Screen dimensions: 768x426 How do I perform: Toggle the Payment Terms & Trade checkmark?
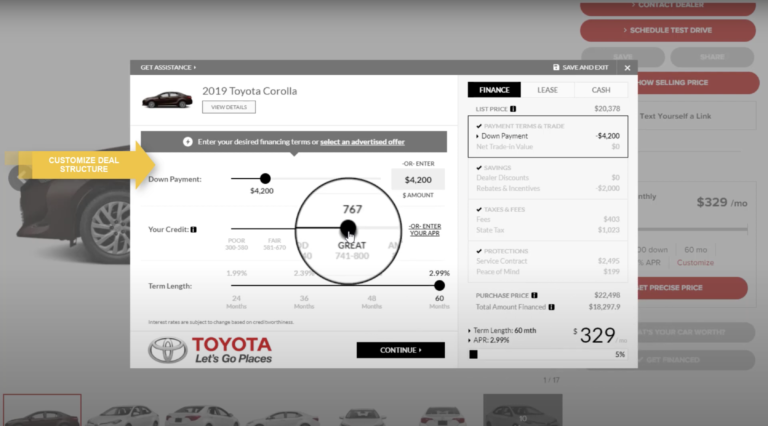pyautogui.click(x=479, y=126)
